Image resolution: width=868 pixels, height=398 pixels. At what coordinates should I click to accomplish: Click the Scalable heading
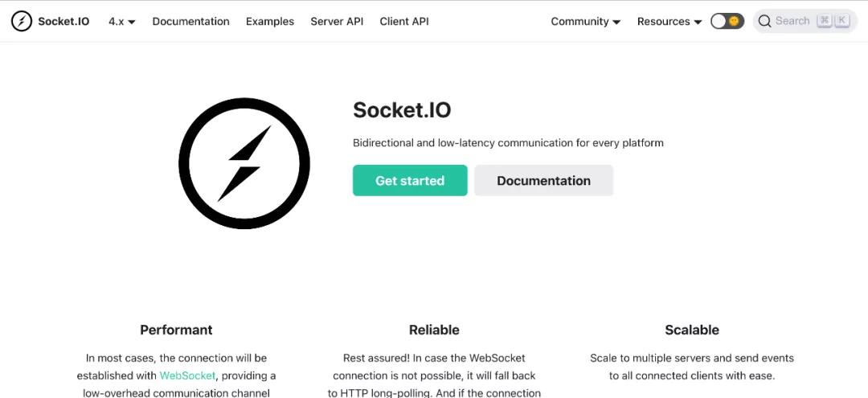692,330
